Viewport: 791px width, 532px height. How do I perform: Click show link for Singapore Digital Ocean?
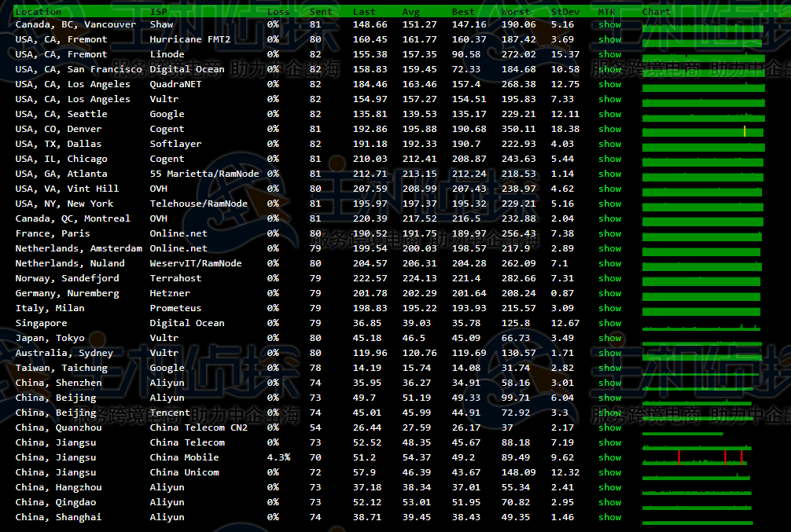click(609, 323)
